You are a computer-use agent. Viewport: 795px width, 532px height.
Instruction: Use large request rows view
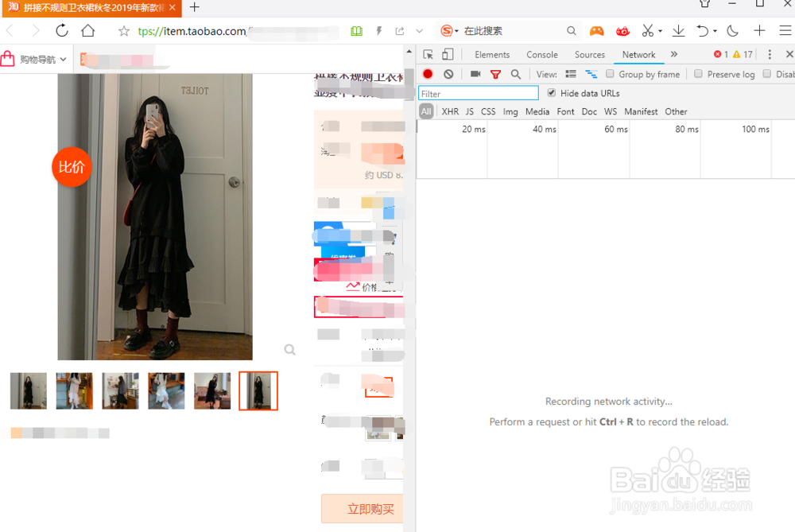(x=571, y=74)
